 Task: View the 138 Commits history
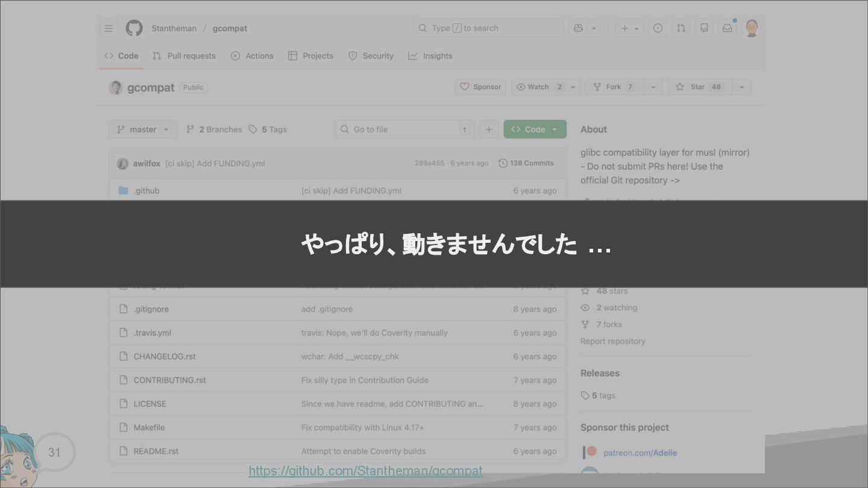tap(526, 163)
